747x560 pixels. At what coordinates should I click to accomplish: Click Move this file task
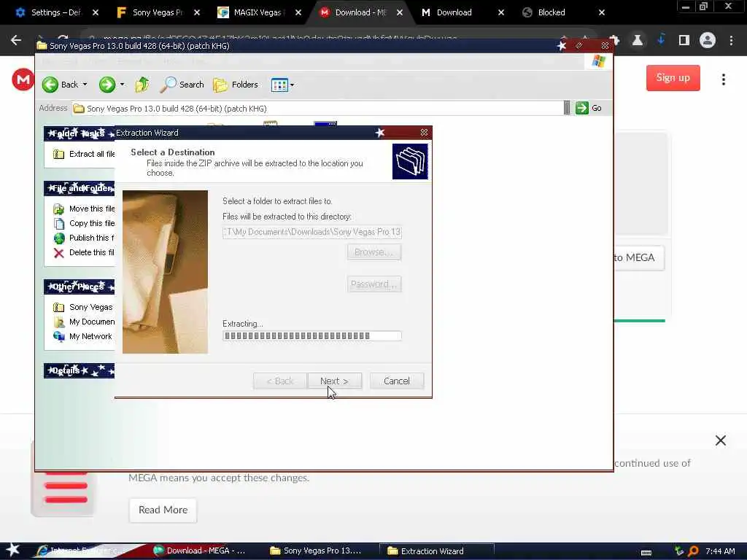click(84, 209)
